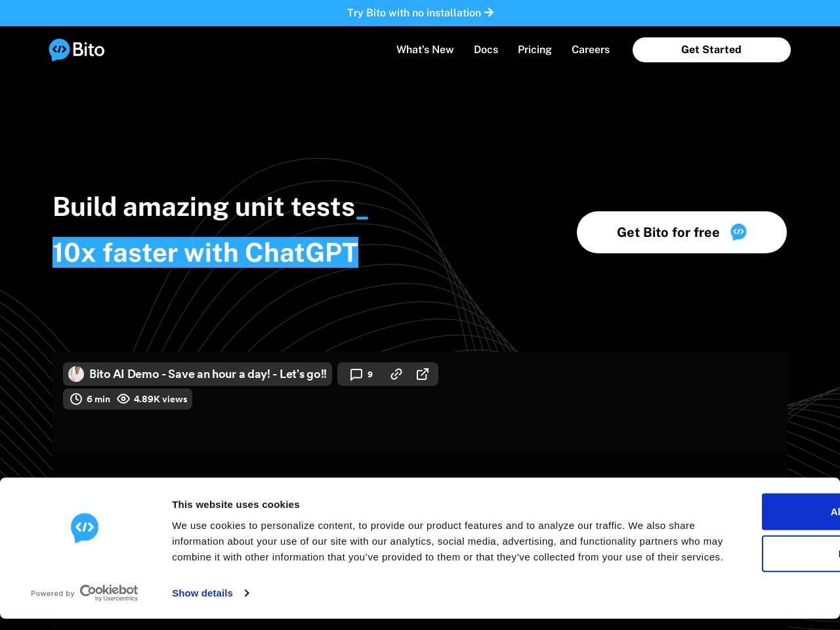Click the Get Started button

711,50
